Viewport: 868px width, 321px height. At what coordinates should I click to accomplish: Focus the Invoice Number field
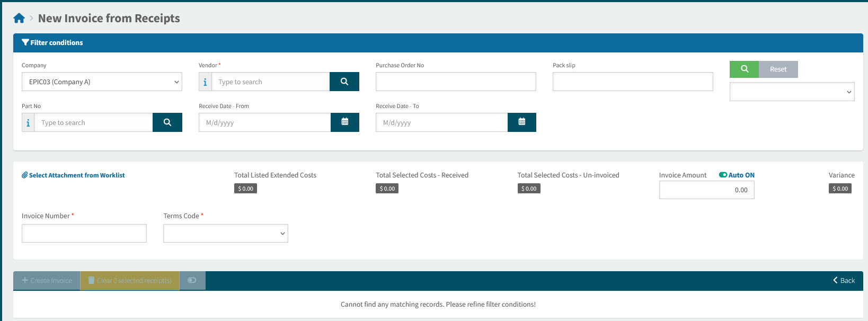tap(84, 233)
